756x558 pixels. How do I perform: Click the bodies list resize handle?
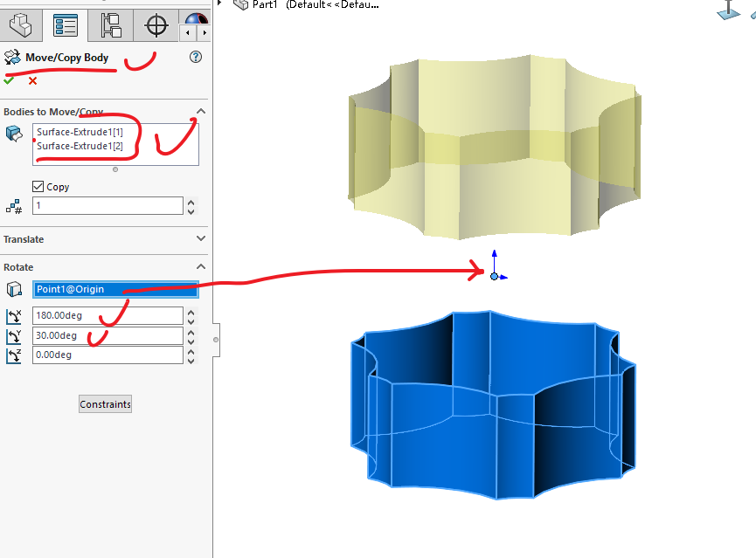(115, 169)
